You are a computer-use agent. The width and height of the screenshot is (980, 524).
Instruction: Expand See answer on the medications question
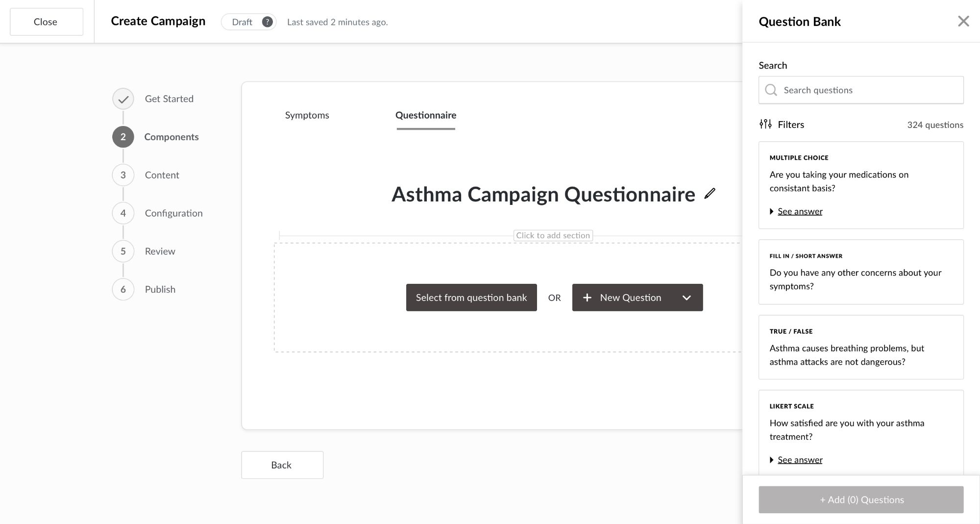(x=799, y=211)
